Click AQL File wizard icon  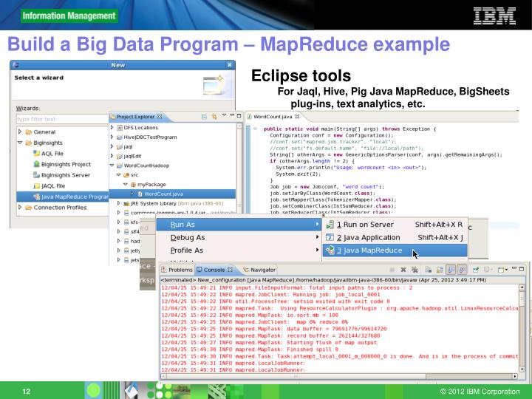37,154
